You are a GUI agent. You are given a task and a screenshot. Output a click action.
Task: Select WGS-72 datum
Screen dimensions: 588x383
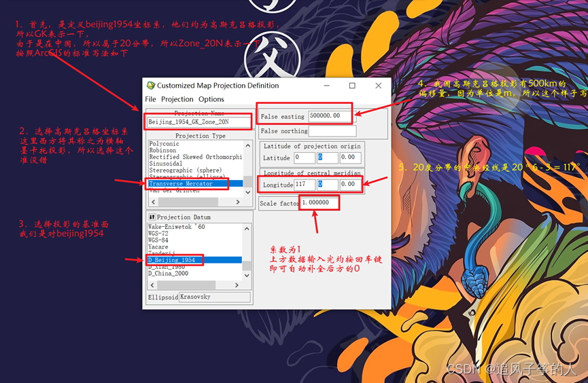point(158,234)
